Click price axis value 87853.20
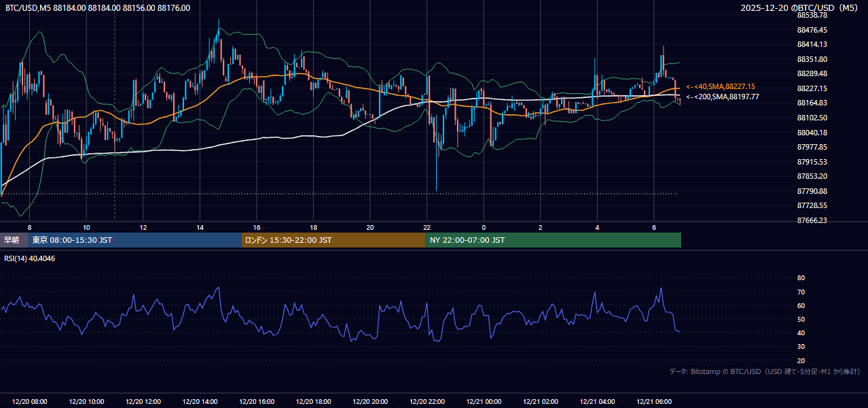This screenshot has height=408, width=868. click(812, 176)
